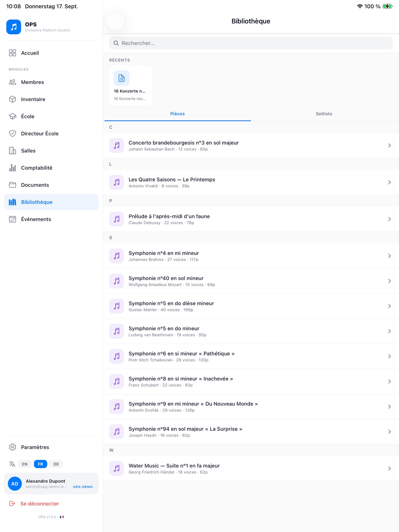Click the Directeur École shield icon
399x532 pixels.
12,134
